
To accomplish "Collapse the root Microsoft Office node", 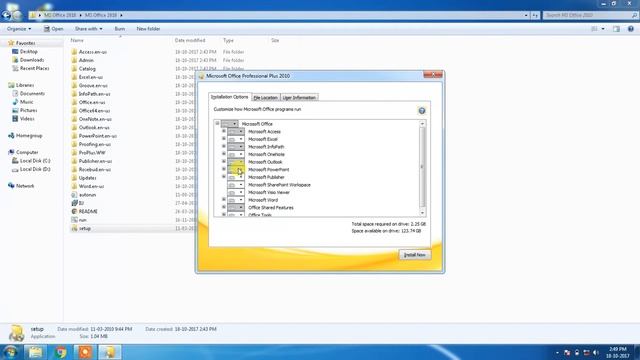I will tap(217, 123).
